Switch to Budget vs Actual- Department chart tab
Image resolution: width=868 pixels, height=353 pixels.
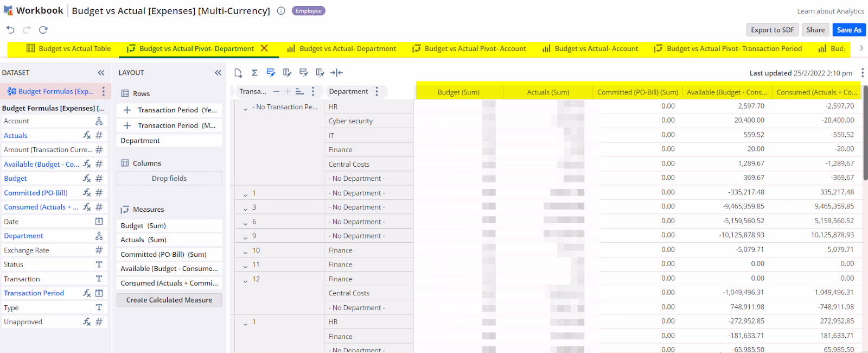[x=342, y=48]
